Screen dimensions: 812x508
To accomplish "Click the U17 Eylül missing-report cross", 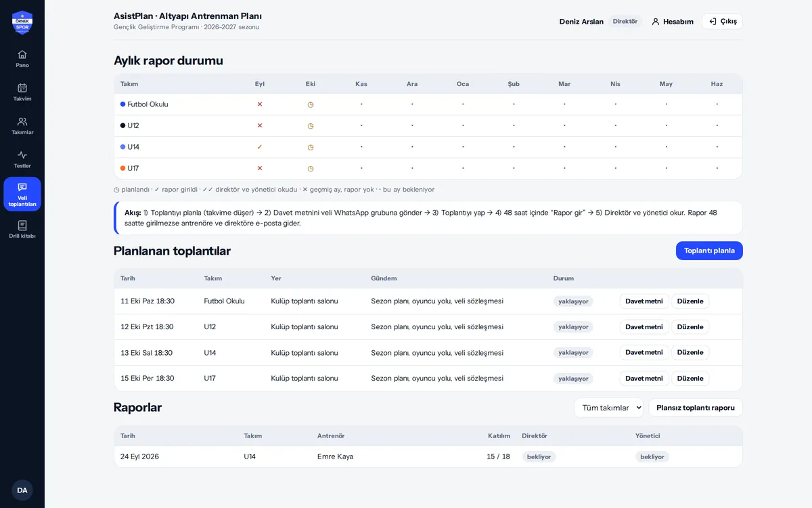I will (x=260, y=168).
